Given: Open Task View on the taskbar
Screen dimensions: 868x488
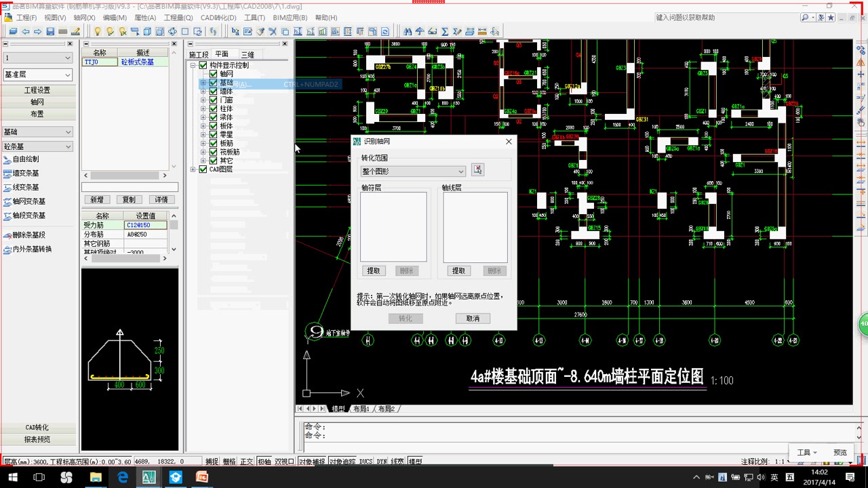Looking at the screenshot, I should pyautogui.click(x=39, y=477).
